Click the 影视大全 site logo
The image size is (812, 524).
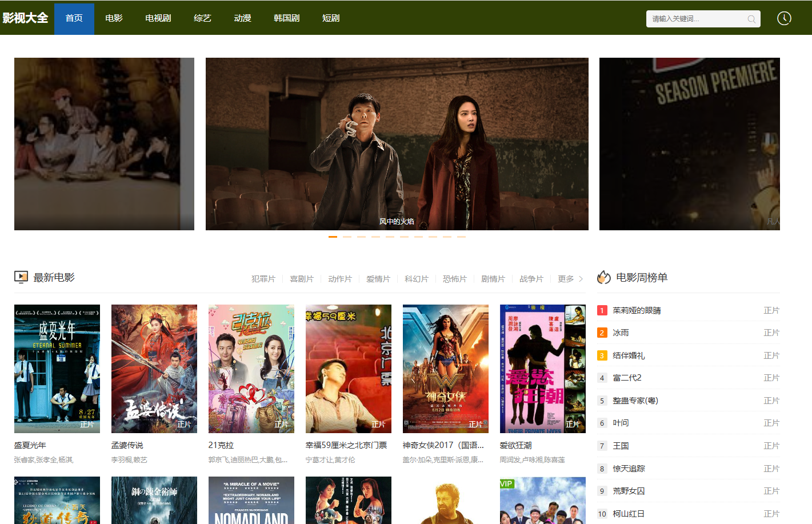[x=25, y=18]
